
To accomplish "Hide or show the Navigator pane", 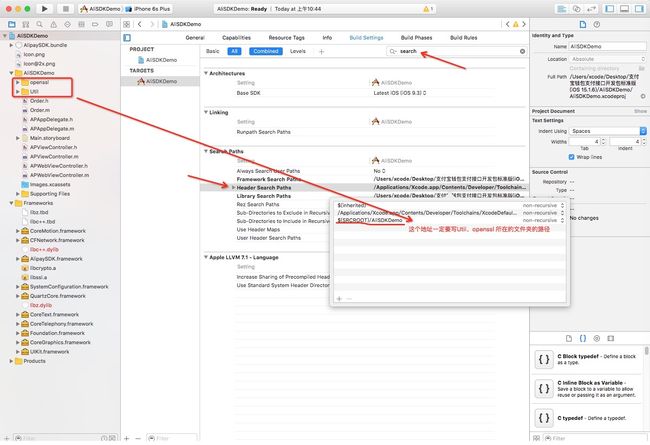I will [x=610, y=9].
